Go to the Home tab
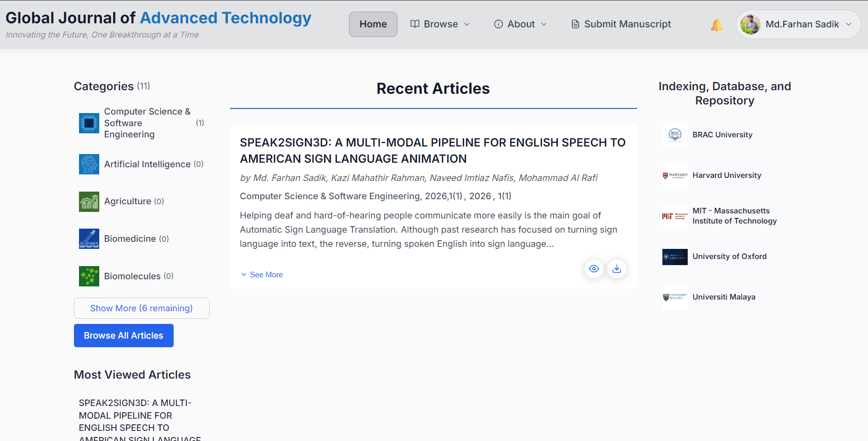The width and height of the screenshot is (868, 441). coord(373,24)
